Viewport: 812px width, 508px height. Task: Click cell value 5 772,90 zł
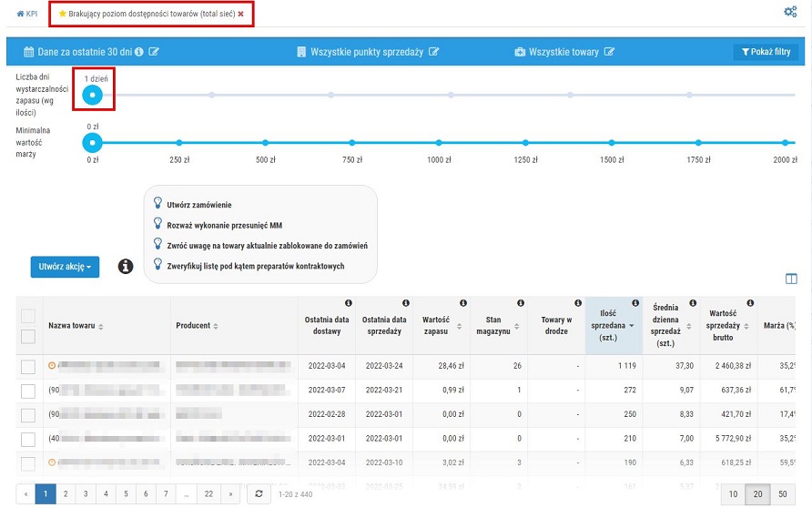click(733, 439)
